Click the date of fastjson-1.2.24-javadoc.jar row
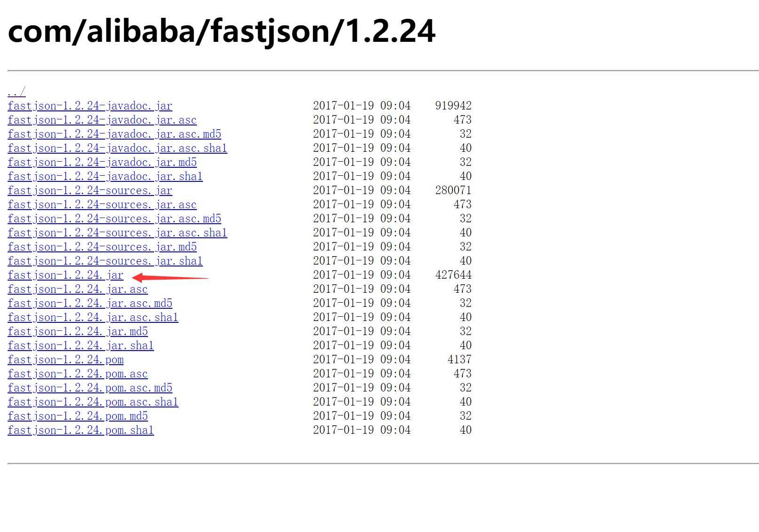Image resolution: width=759 pixels, height=532 pixels. click(x=362, y=106)
